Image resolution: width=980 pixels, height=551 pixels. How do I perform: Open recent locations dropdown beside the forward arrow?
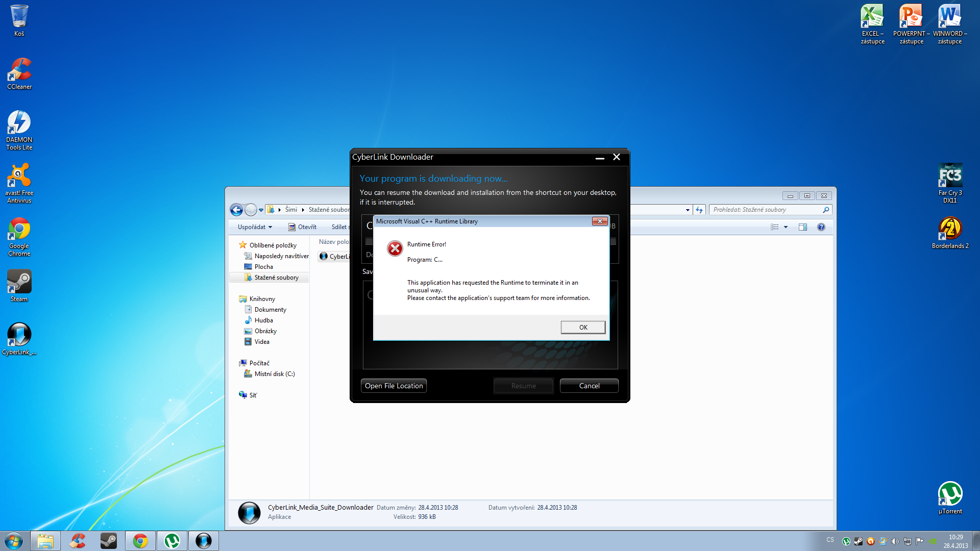coord(261,210)
